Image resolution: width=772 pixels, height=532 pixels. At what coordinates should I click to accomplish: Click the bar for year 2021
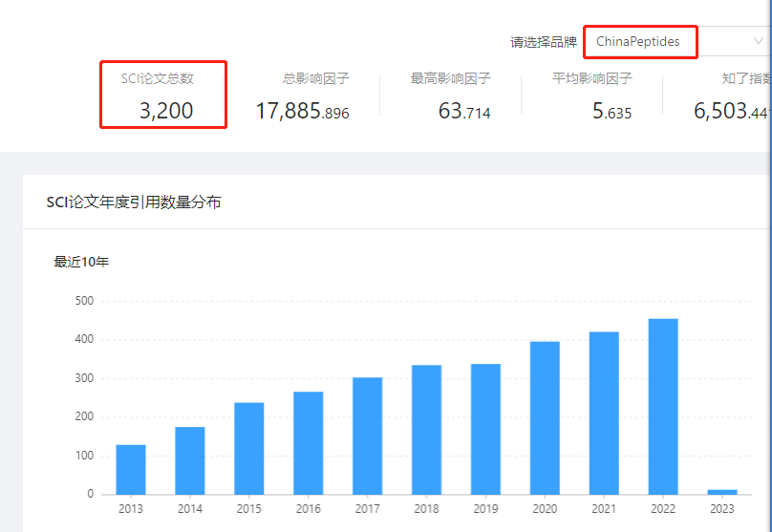pyautogui.click(x=605, y=414)
